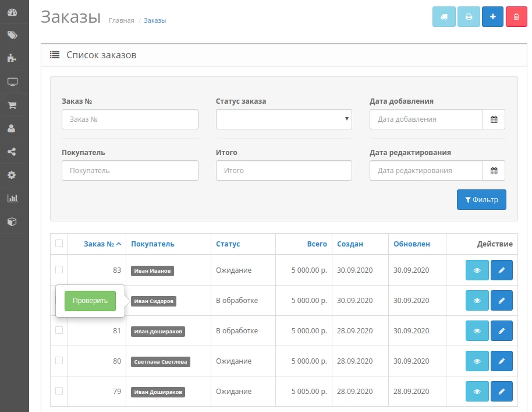The height and width of the screenshot is (412, 532).
Task: Tick the checkbox for order 79
Action: click(59, 390)
